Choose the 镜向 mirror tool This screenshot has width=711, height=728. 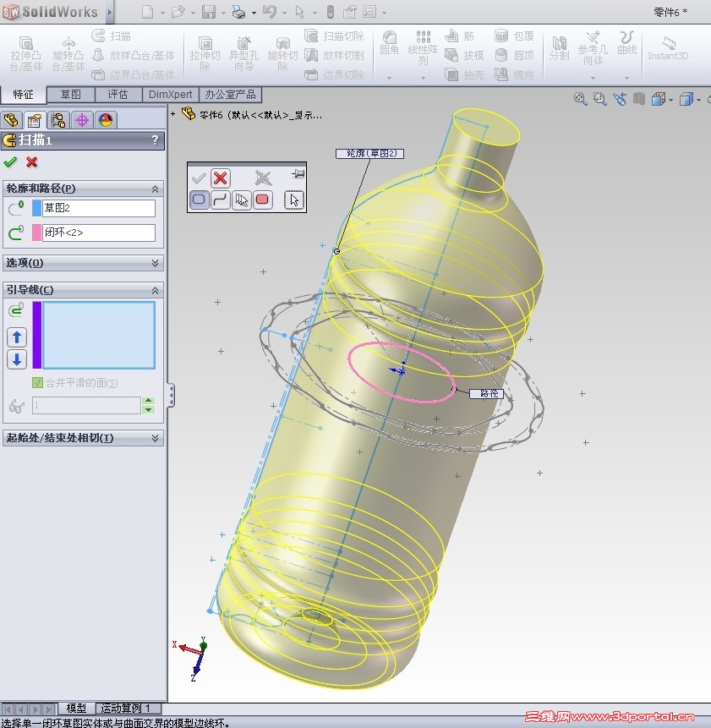pyautogui.click(x=514, y=74)
